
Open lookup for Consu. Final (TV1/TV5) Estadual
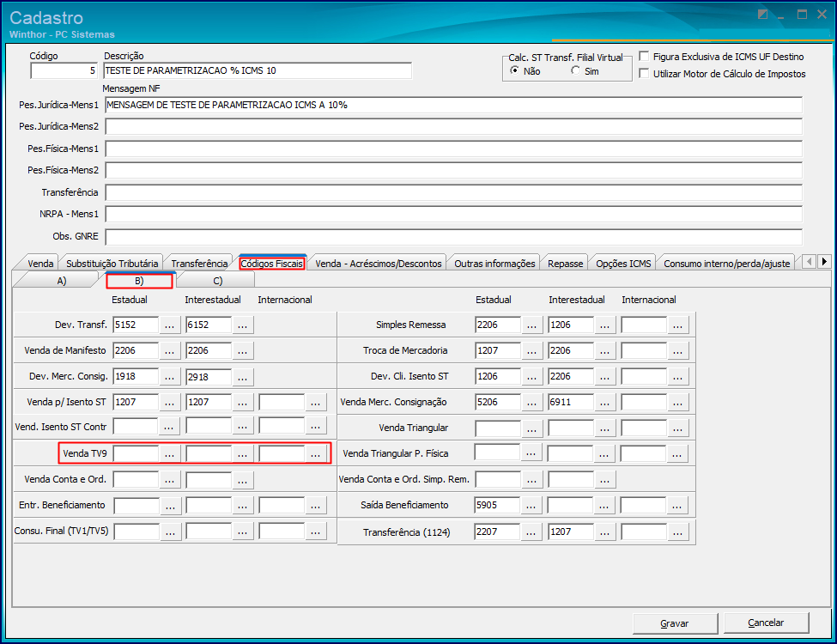(170, 532)
